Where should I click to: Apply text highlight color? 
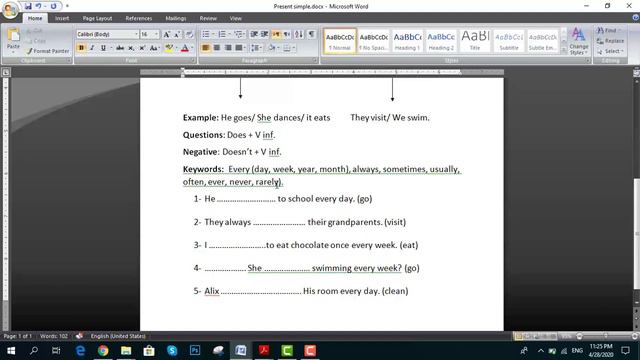click(169, 48)
